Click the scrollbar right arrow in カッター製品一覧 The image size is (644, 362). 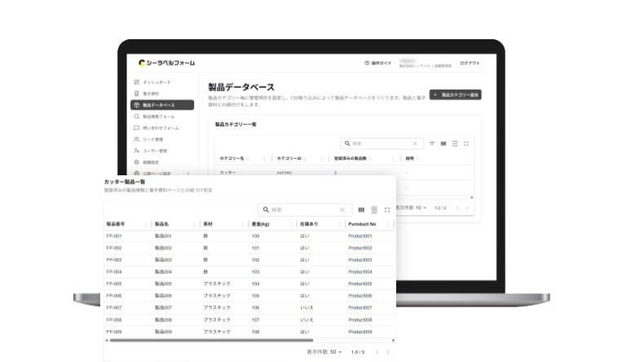[393, 340]
